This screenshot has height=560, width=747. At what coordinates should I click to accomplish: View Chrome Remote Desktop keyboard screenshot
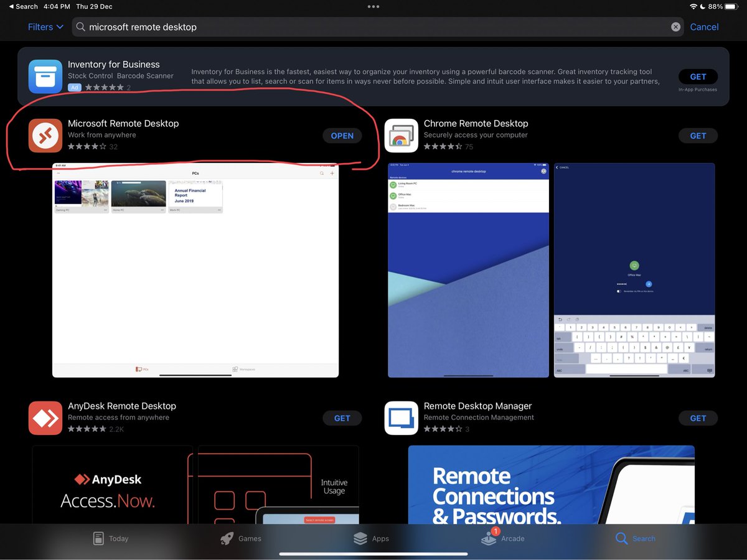pos(634,270)
